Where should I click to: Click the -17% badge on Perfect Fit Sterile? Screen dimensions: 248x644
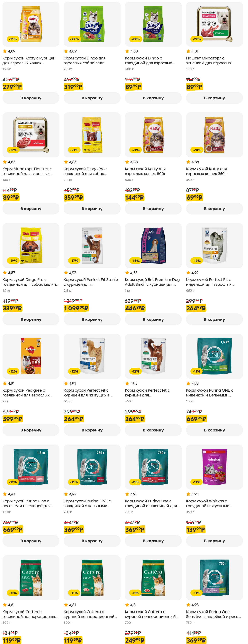74,261
